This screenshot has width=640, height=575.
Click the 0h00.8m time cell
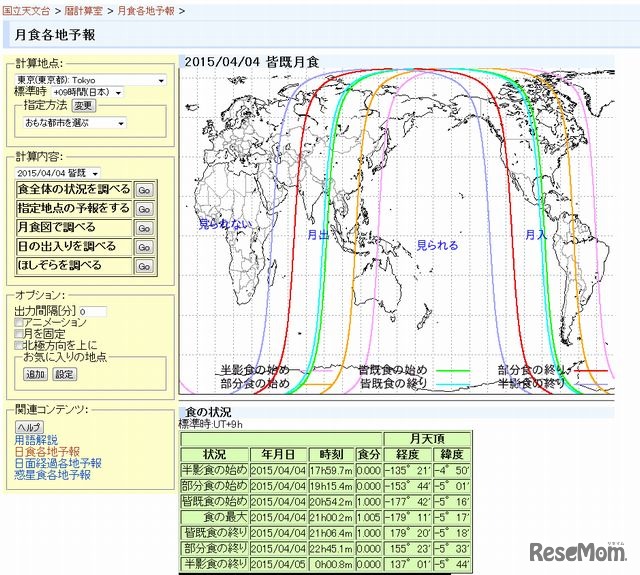pyautogui.click(x=331, y=564)
